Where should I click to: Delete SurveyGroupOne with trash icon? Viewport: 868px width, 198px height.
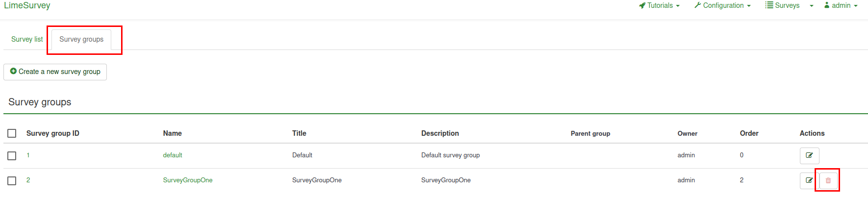coord(828,180)
